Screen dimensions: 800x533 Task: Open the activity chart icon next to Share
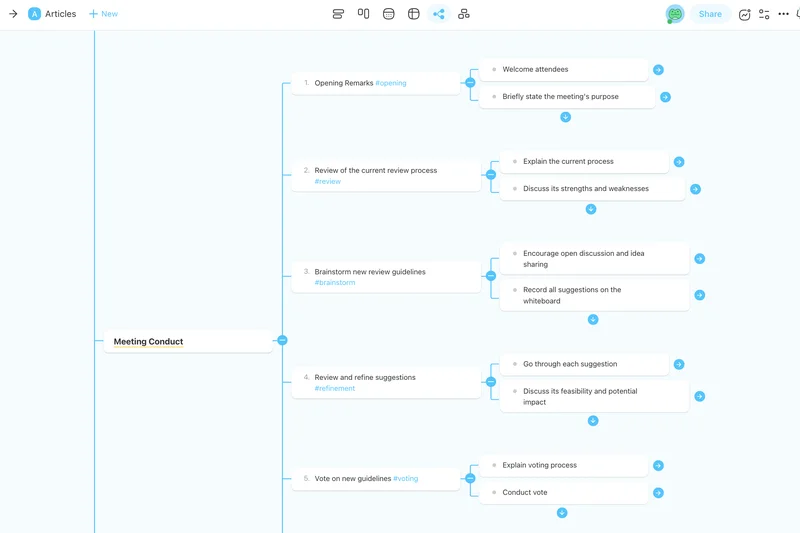[x=744, y=14]
